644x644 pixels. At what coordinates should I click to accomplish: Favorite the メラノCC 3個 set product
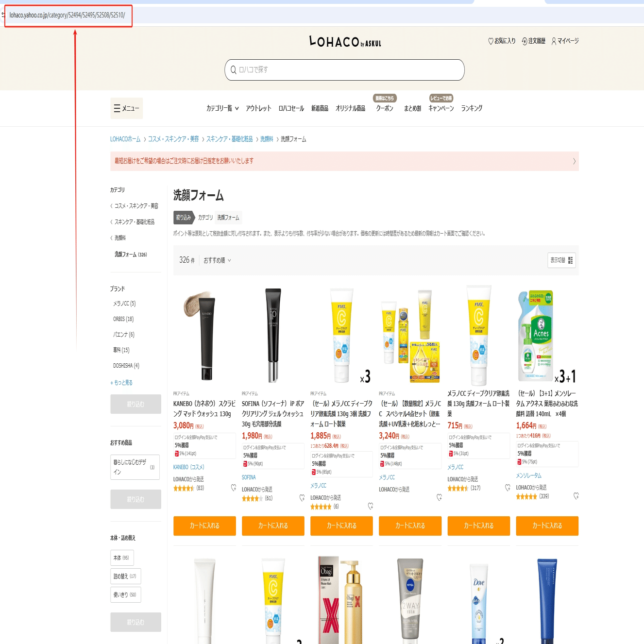pos(371,506)
